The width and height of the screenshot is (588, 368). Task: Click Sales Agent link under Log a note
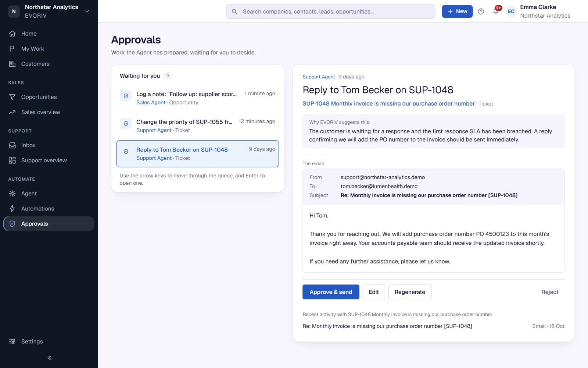pos(151,102)
